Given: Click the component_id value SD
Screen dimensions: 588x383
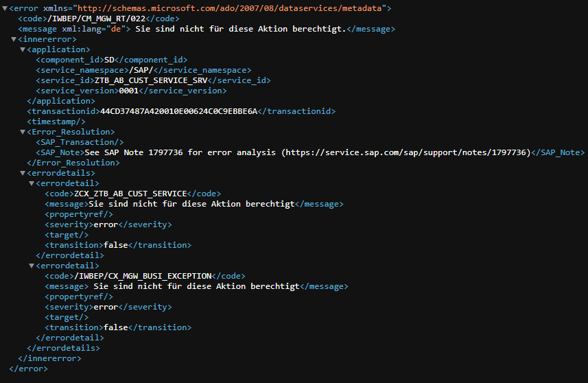Looking at the screenshot, I should [109, 60].
